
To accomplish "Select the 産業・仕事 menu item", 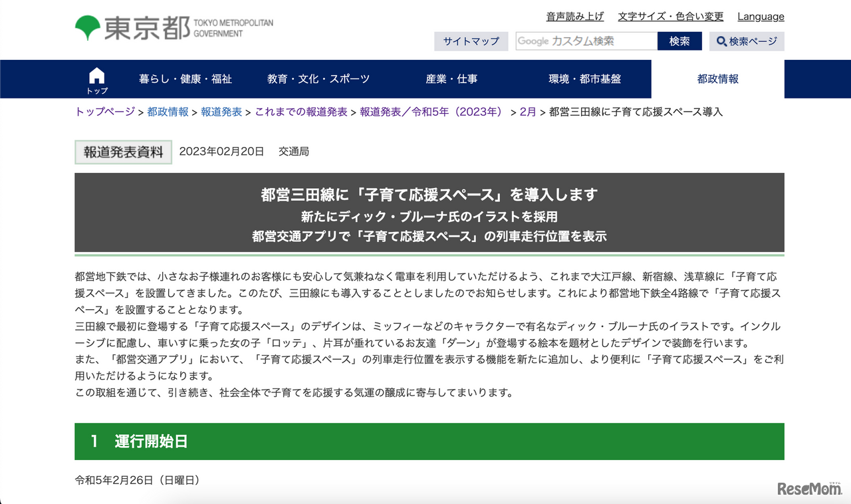I will point(452,78).
